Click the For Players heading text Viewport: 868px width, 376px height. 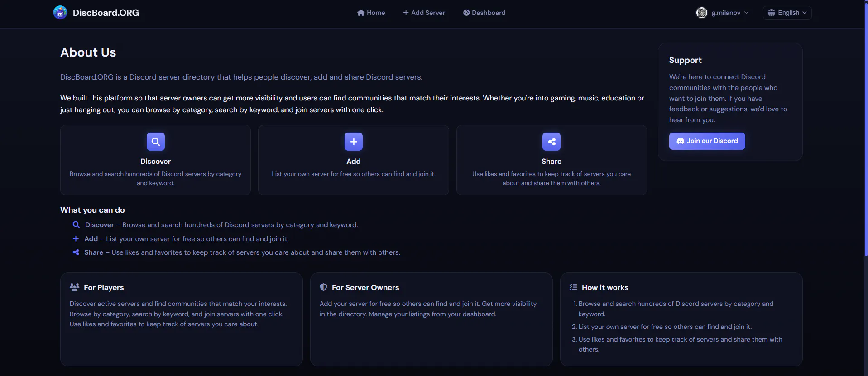[104, 287]
